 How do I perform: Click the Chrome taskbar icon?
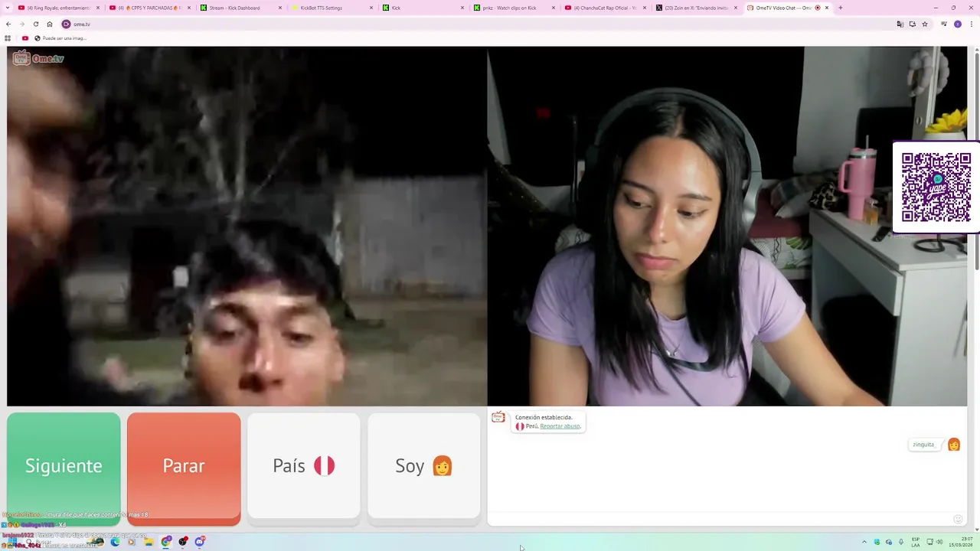click(166, 542)
